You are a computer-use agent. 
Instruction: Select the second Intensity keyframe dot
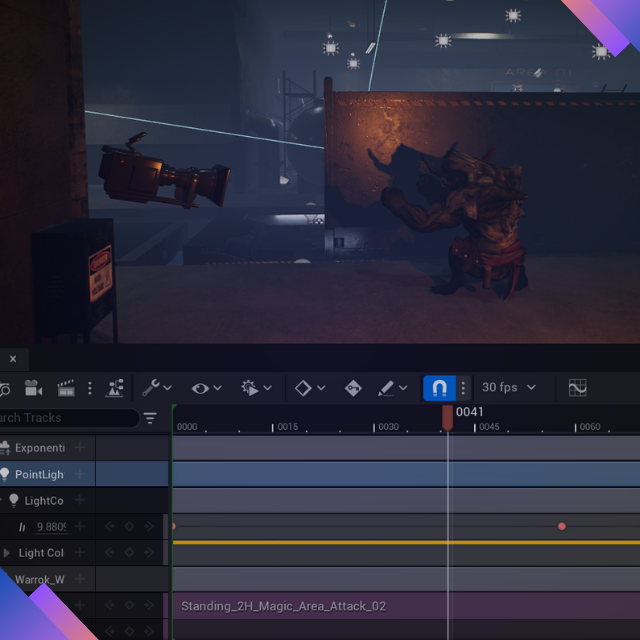562,526
